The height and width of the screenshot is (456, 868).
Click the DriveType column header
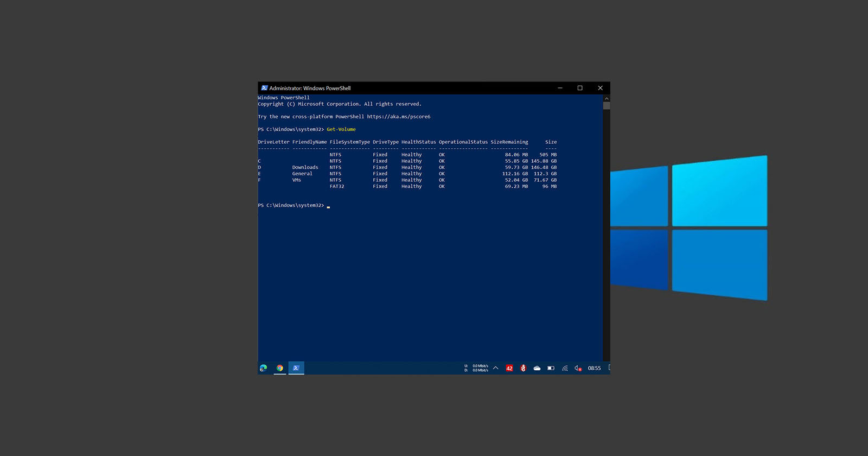(386, 142)
